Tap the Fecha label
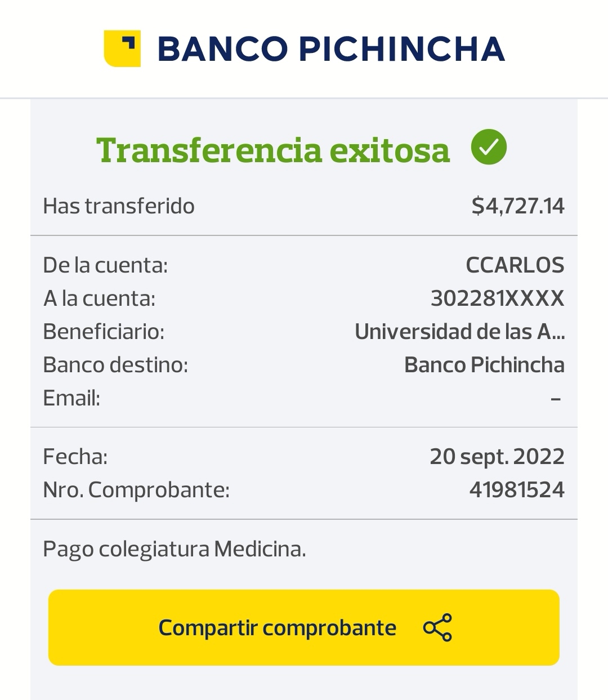The image size is (608, 700). point(75,456)
